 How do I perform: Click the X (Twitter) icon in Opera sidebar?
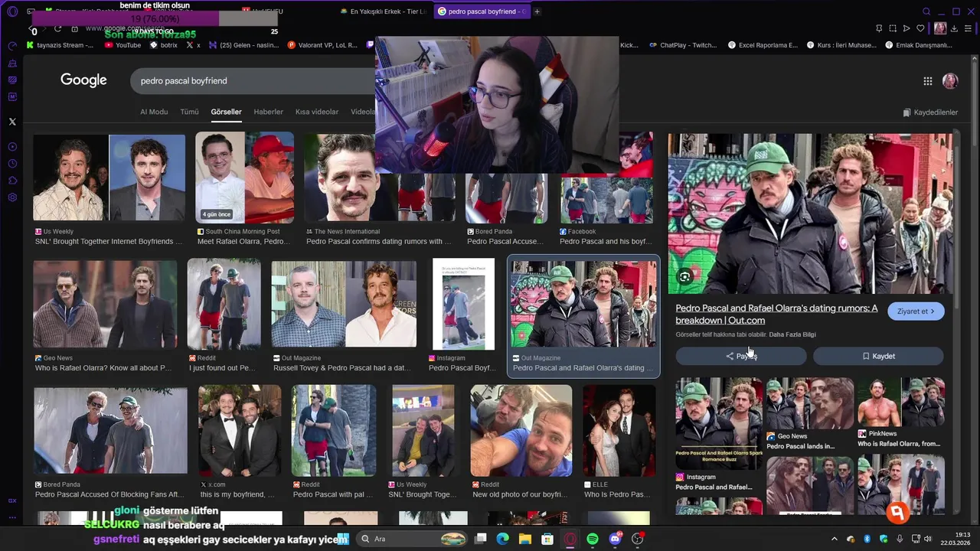pos(12,122)
